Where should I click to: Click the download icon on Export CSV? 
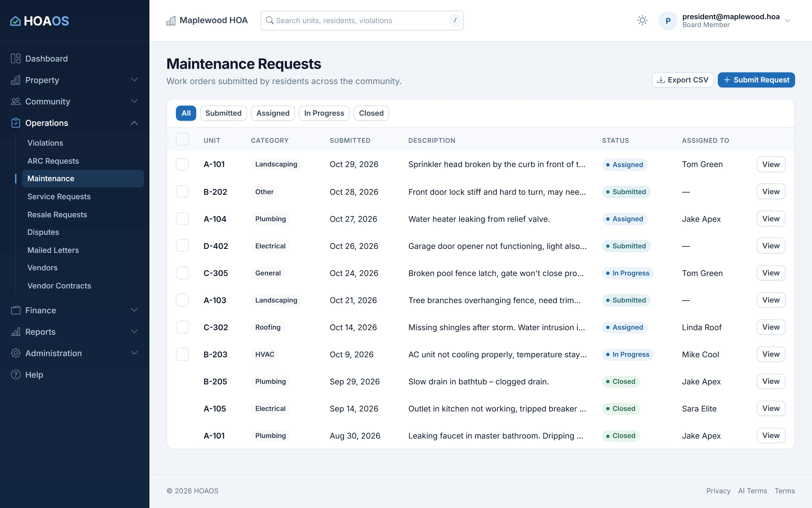pyautogui.click(x=661, y=80)
